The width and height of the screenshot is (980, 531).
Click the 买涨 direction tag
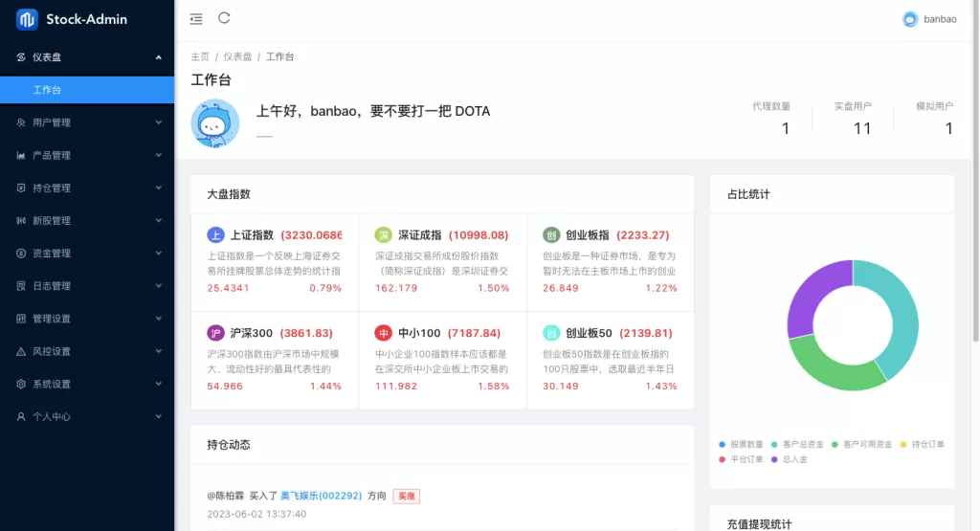(406, 496)
